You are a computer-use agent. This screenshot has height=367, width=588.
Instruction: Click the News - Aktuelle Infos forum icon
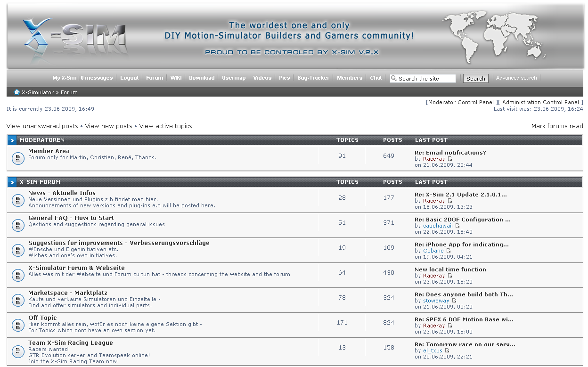[18, 200]
